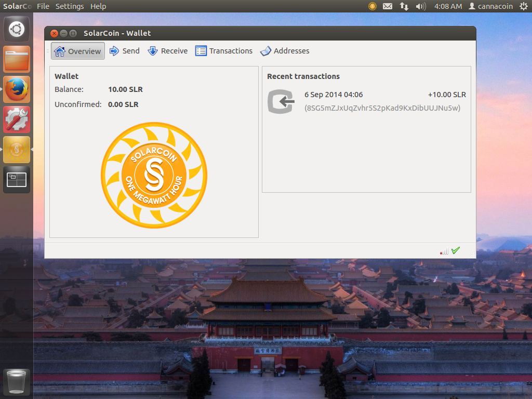Click transaction address 8SG5mZJxUqZvhr5S2pKad9KxDibUUJNu5w

[x=382, y=108]
